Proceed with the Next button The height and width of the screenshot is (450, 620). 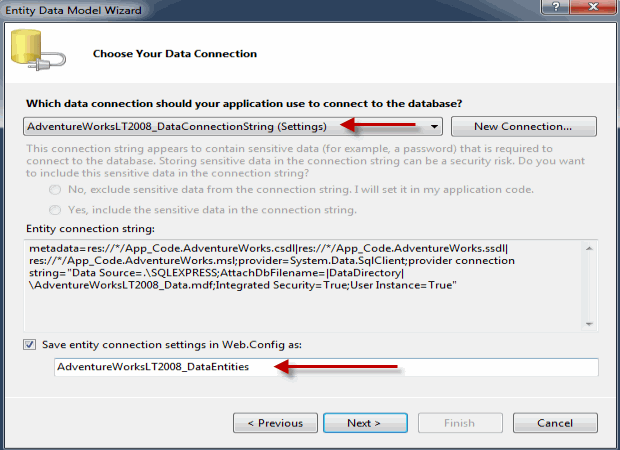coord(365,423)
